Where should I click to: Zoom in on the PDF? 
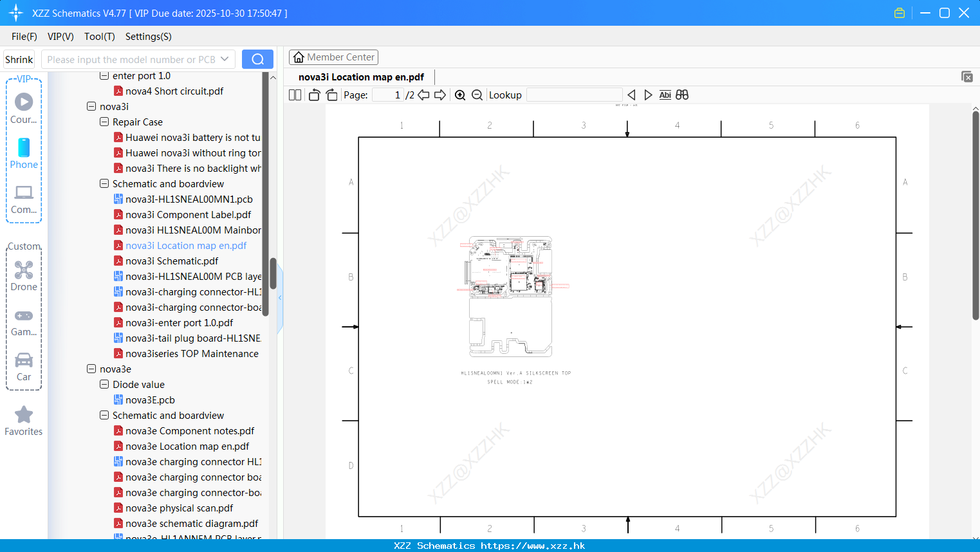coord(460,95)
